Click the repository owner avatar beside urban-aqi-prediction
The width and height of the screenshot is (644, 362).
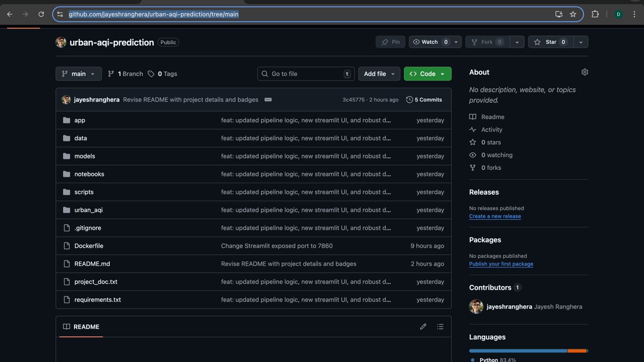coord(61,42)
